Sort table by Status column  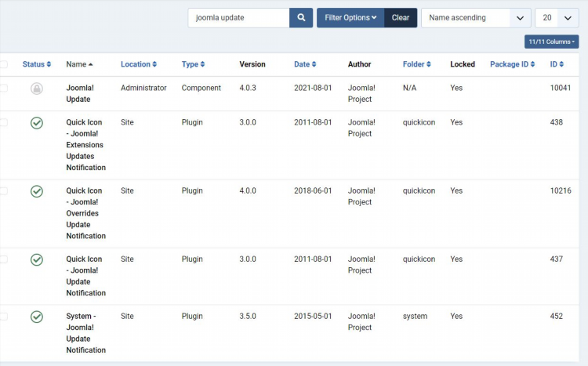pyautogui.click(x=37, y=64)
